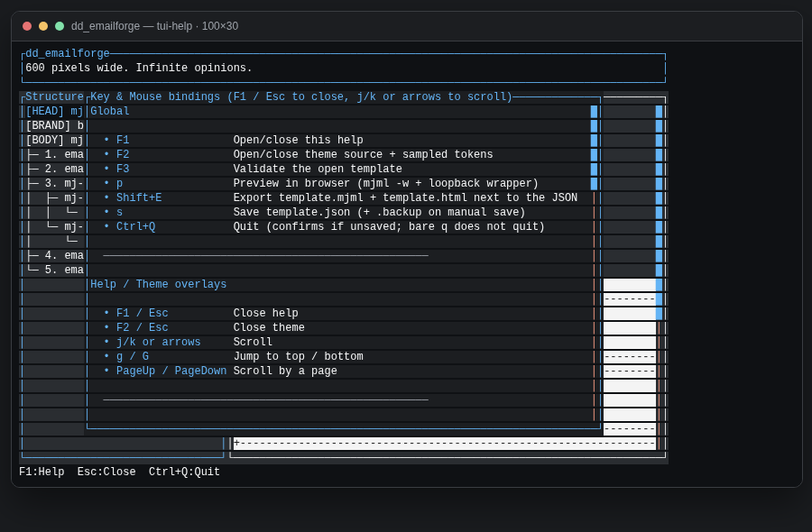Close the dd_emailforge terminal window

[x=27, y=26]
